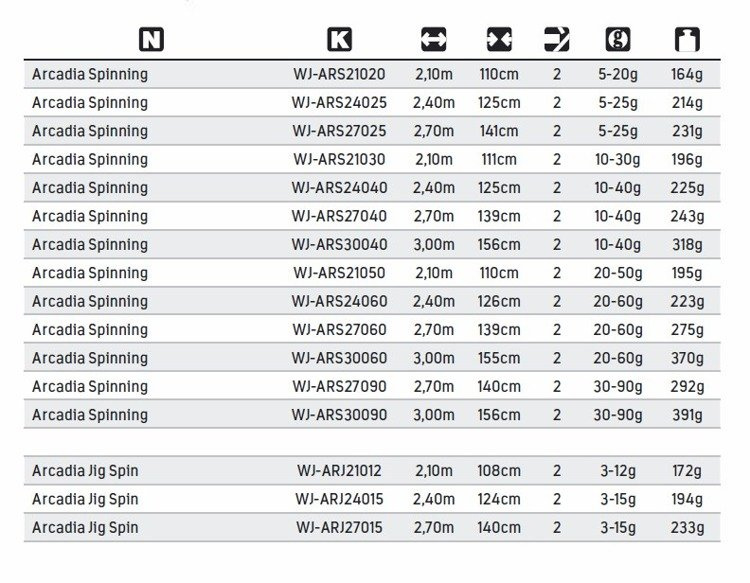Click the rod weight header icon

pyautogui.click(x=687, y=40)
